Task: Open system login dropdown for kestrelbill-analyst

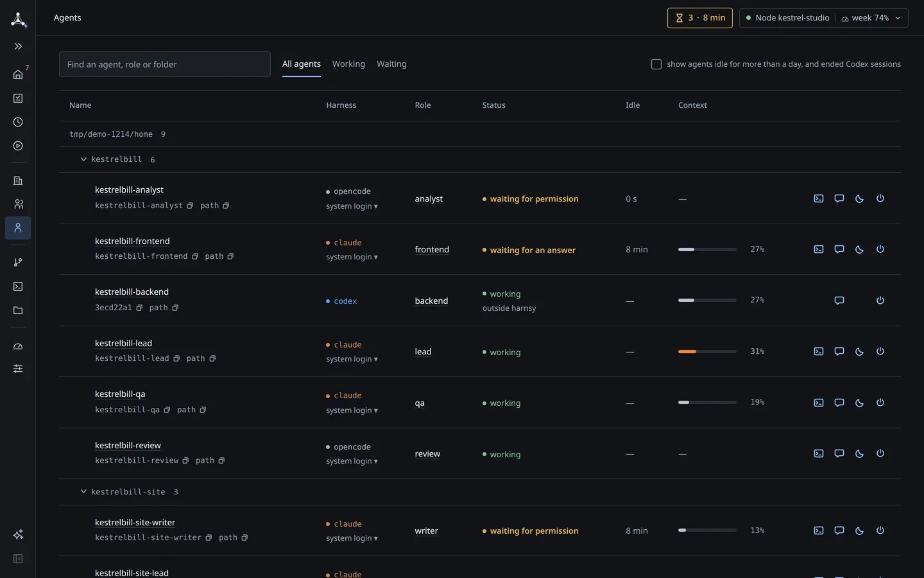Action: click(352, 206)
